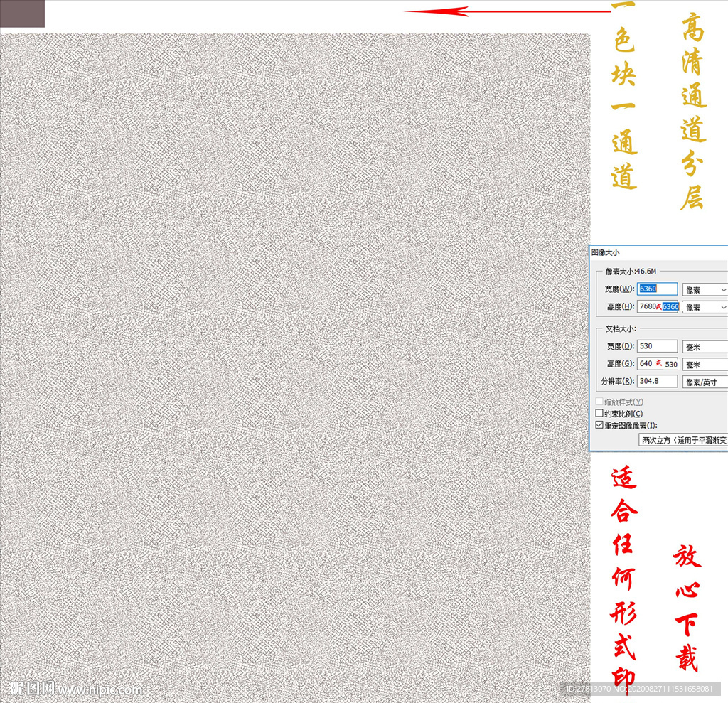This screenshot has width=728, height=703.
Task: Click the 文档大小 section label
Action: [x=620, y=328]
